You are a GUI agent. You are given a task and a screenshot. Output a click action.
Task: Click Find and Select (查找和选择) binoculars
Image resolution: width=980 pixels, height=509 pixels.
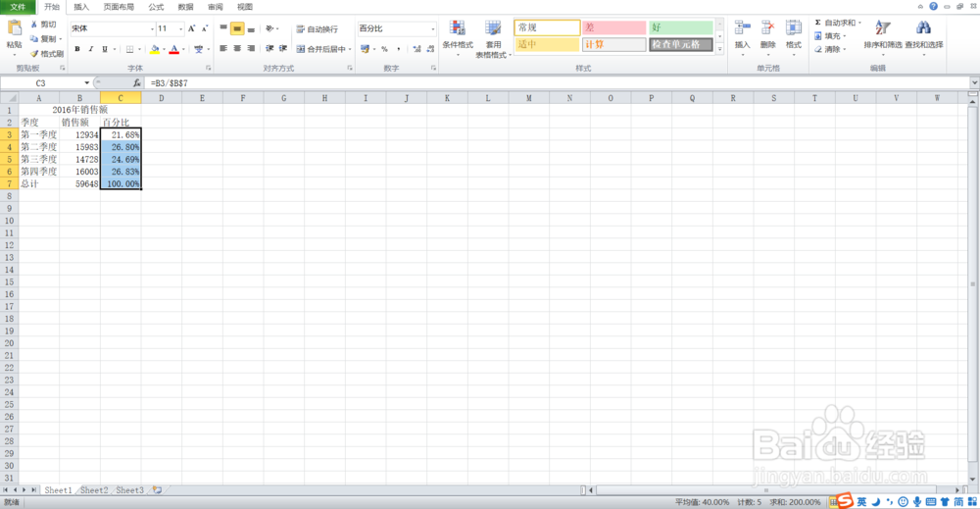(x=923, y=27)
